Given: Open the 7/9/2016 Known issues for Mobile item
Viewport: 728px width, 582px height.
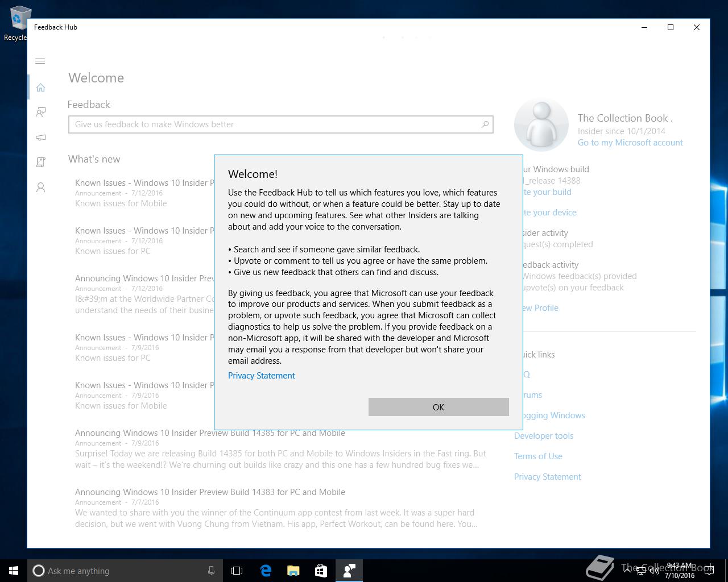Looking at the screenshot, I should (144, 396).
